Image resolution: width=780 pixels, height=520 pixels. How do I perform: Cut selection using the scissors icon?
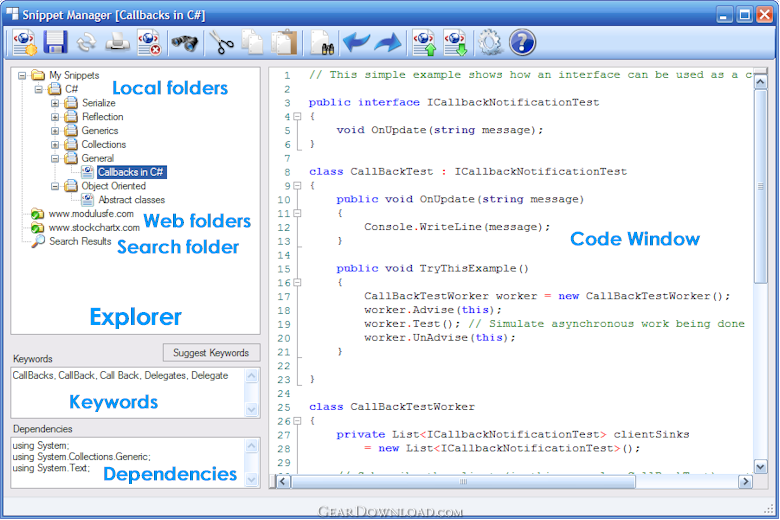pyautogui.click(x=221, y=42)
